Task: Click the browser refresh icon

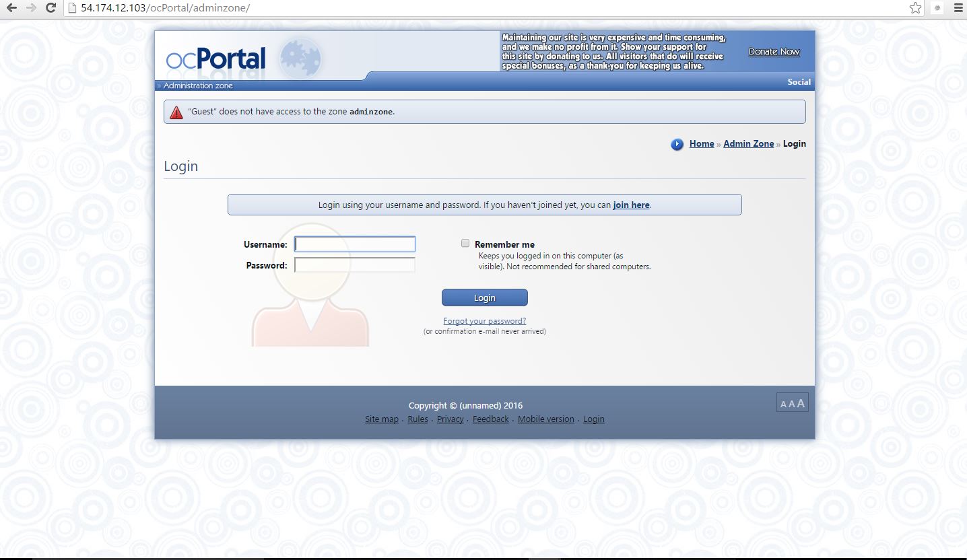Action: click(x=50, y=8)
